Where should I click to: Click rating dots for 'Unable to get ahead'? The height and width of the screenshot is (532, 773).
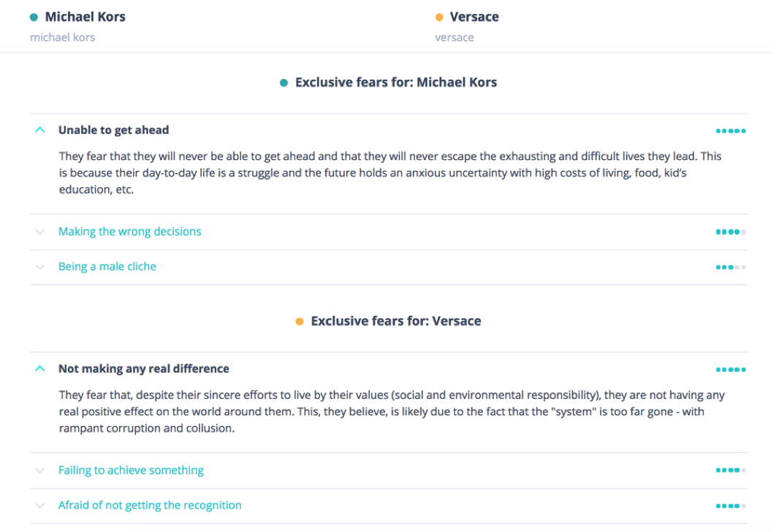click(x=731, y=131)
